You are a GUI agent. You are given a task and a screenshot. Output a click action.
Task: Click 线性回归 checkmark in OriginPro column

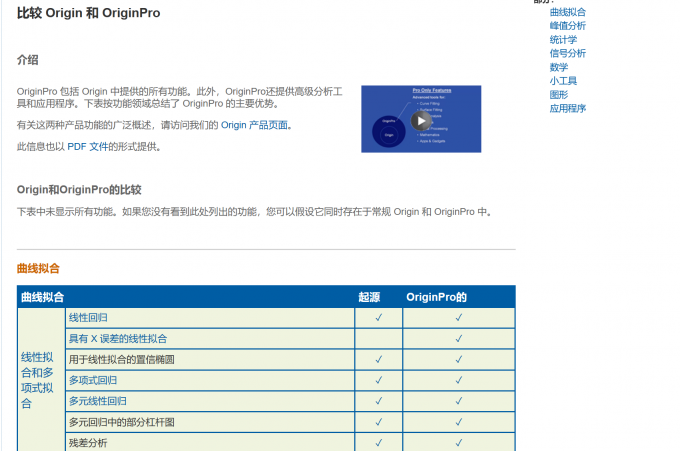coord(459,318)
